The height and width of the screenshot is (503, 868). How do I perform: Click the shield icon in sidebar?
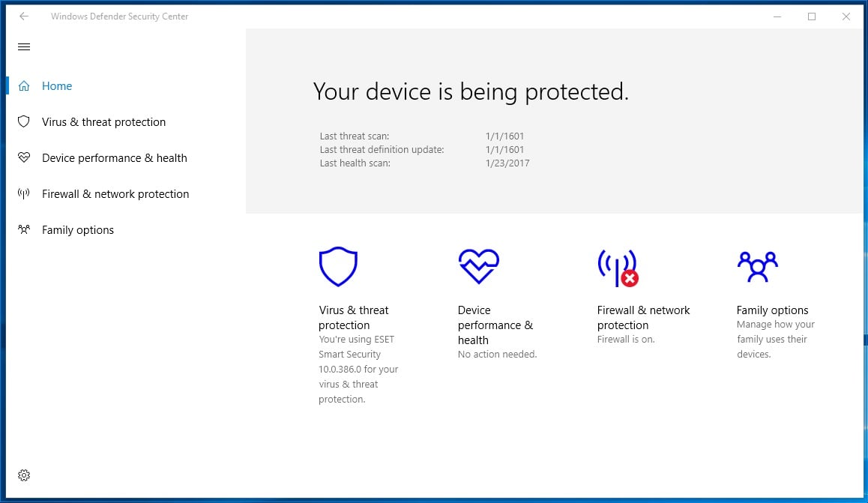pos(24,121)
